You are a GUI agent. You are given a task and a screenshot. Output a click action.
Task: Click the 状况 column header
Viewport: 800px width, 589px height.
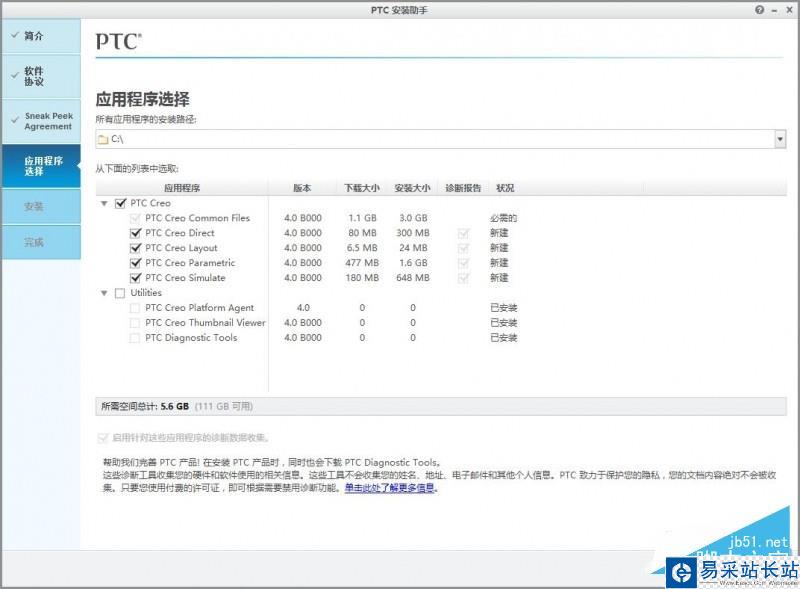505,188
